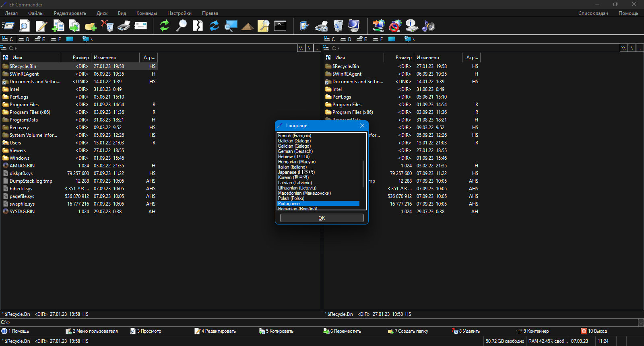Image resolution: width=644 pixels, height=346 pixels.
Task: Click the 7 Создать папку function button
Action: click(408, 331)
